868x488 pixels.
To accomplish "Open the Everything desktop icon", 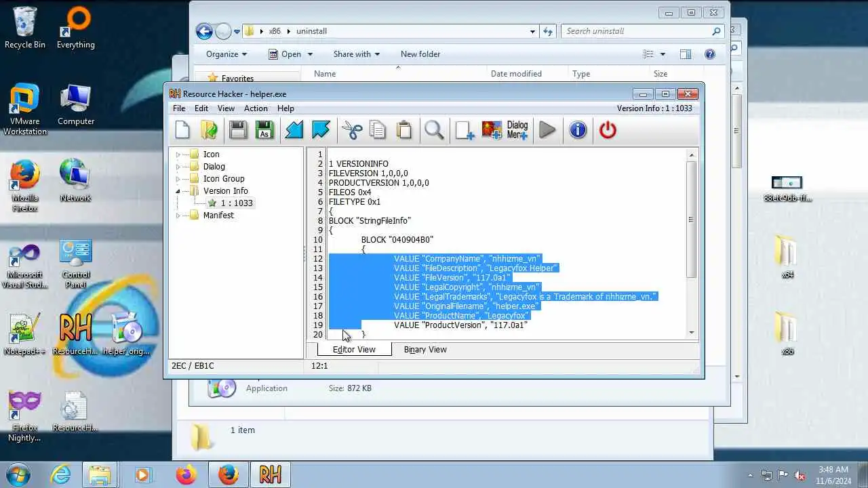I will pos(76,28).
